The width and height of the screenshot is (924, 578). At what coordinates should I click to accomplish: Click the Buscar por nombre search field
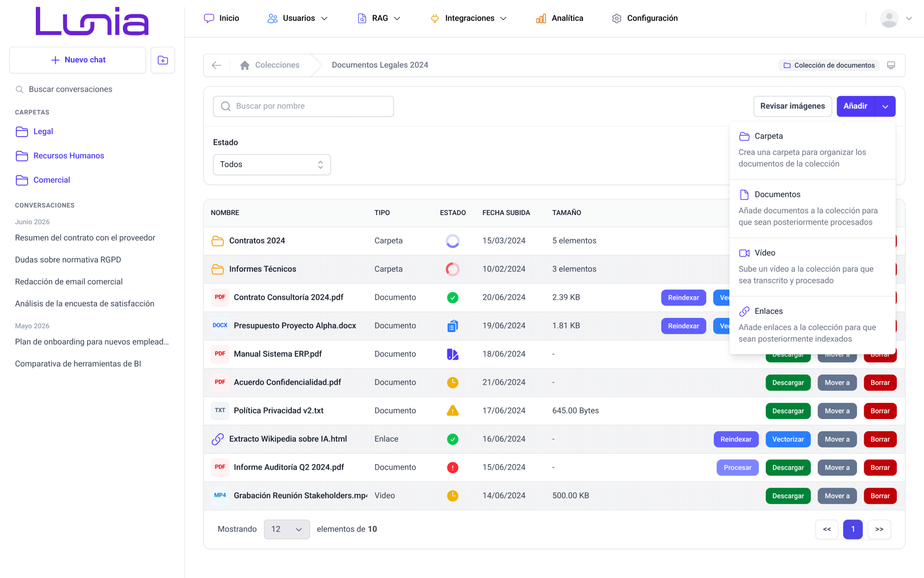point(303,106)
